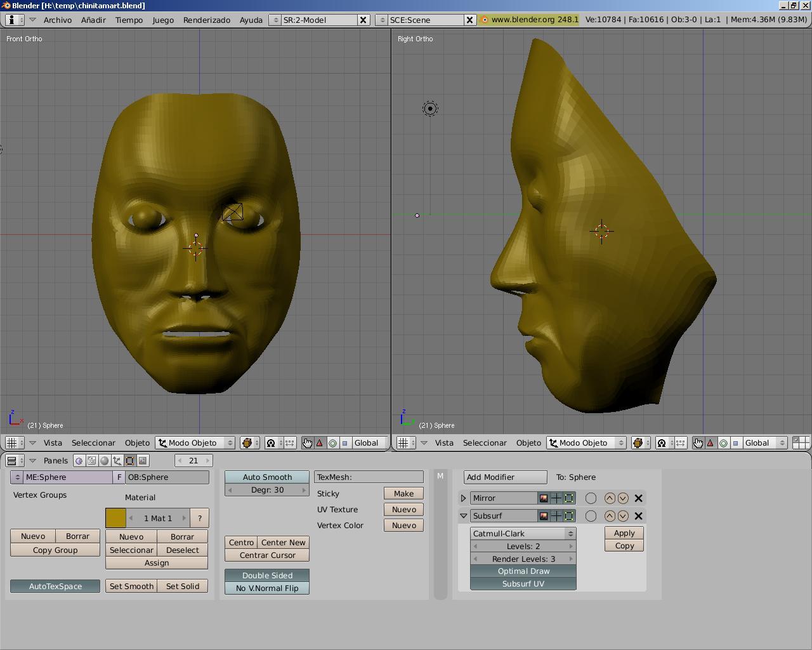Disable the Double Sided option
Viewport: 812px width, 650px height.
[267, 576]
